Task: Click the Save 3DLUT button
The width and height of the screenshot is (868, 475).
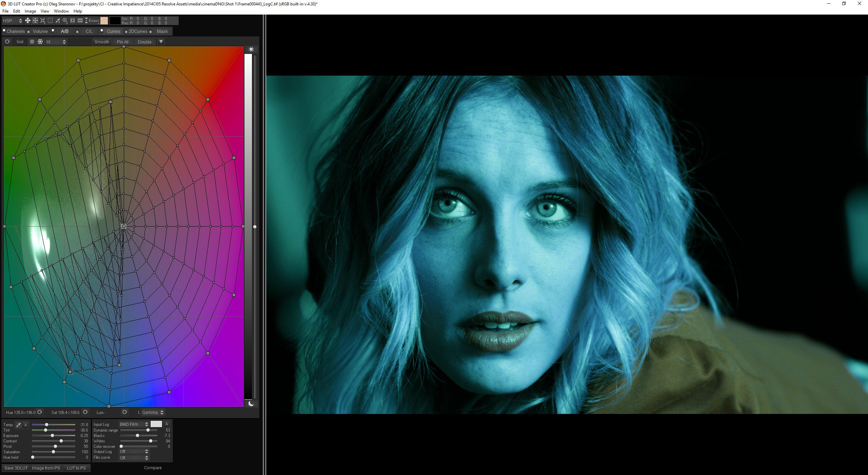Action: (16, 468)
